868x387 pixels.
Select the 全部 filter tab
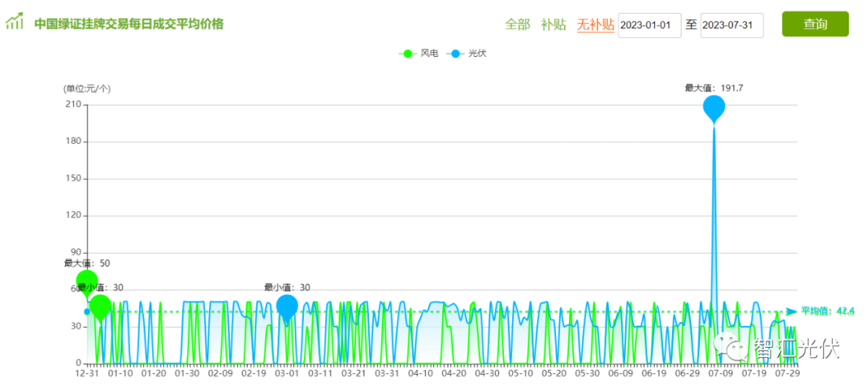(x=518, y=25)
